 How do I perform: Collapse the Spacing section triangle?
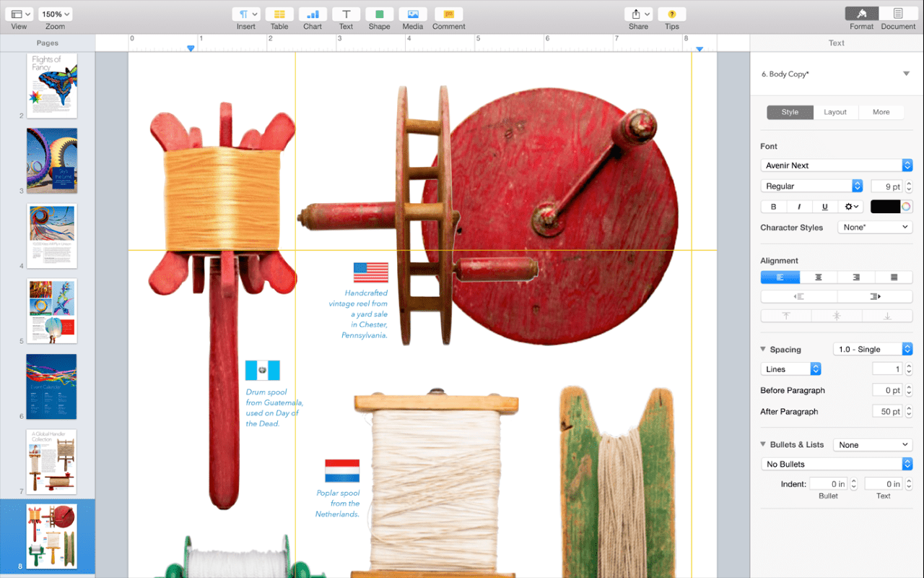764,349
